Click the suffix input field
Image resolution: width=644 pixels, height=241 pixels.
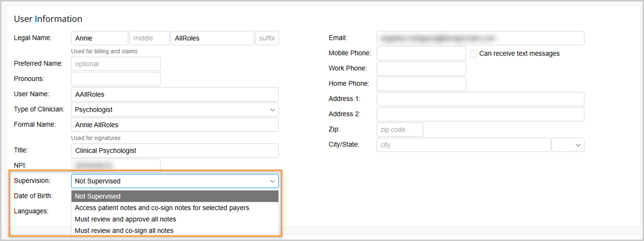pyautogui.click(x=267, y=38)
